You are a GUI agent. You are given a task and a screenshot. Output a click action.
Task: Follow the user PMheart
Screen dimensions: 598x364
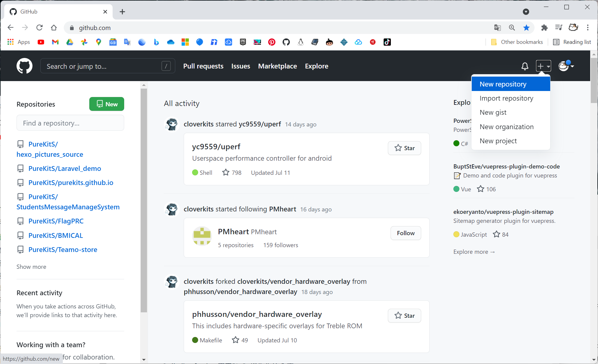coord(406,233)
